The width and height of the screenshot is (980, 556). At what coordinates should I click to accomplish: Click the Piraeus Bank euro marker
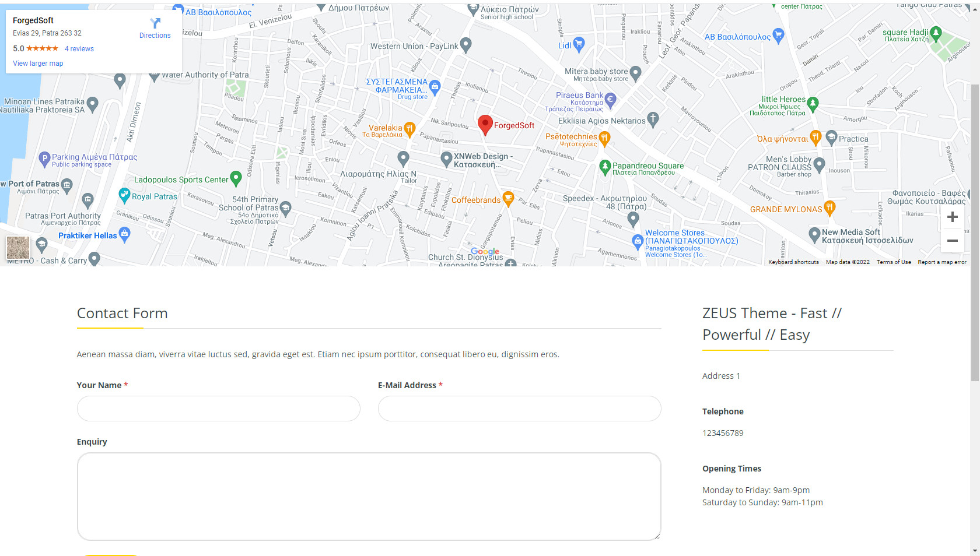(610, 100)
